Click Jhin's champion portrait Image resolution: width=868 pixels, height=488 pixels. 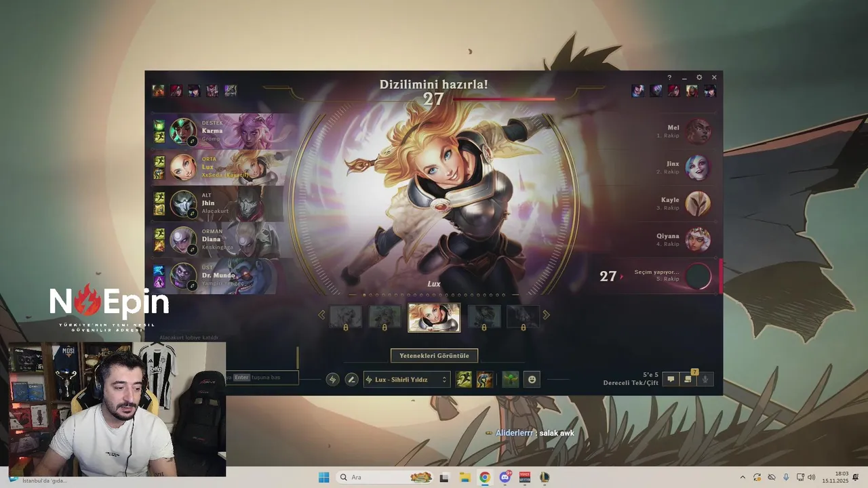coord(182,203)
